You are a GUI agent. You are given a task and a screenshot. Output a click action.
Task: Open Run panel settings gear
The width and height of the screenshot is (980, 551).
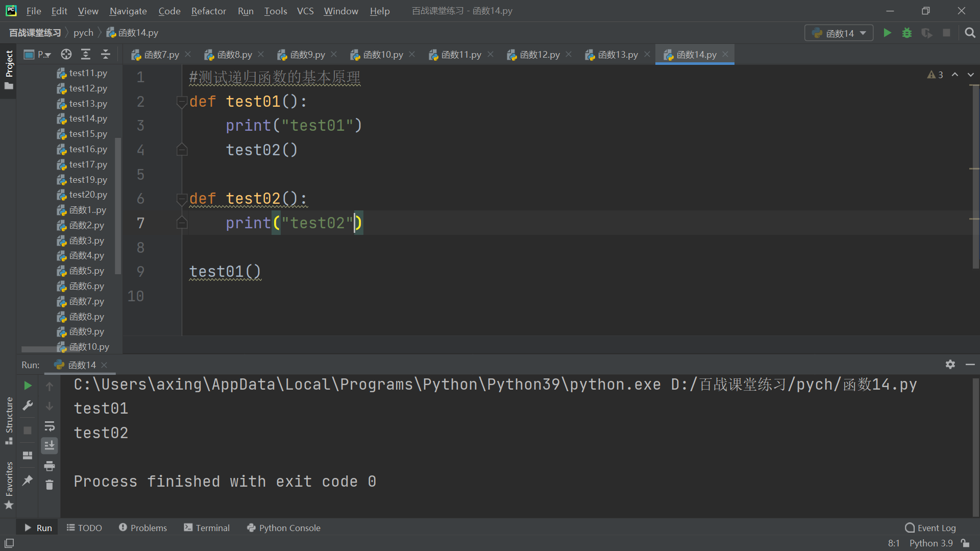tap(950, 365)
